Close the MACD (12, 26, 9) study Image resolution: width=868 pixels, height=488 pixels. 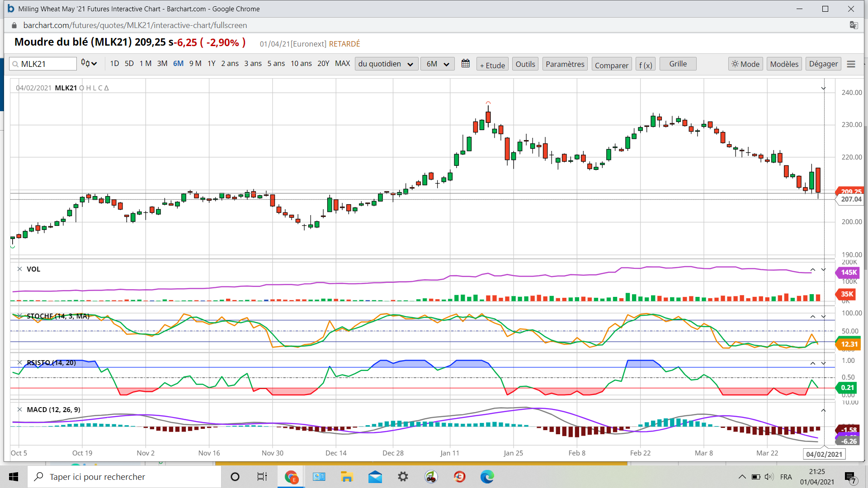pos(19,409)
